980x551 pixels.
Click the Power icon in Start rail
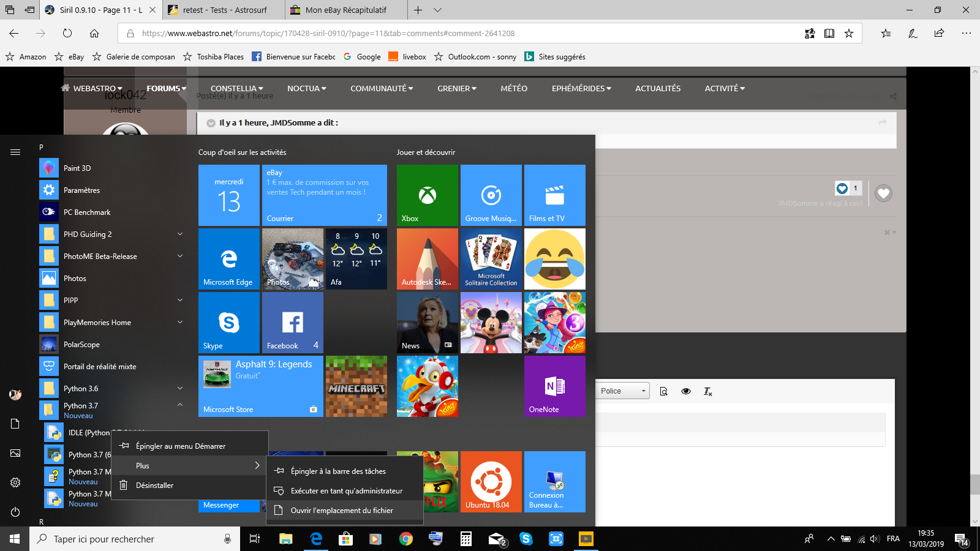click(x=15, y=512)
